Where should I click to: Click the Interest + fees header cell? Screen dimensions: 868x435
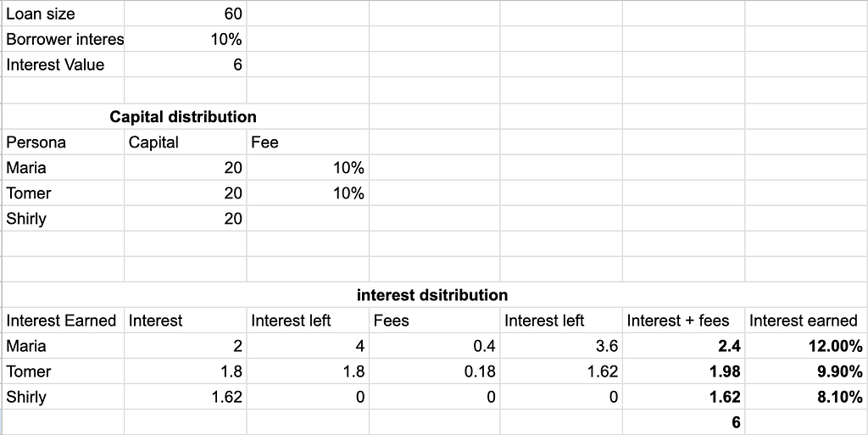coord(684,321)
